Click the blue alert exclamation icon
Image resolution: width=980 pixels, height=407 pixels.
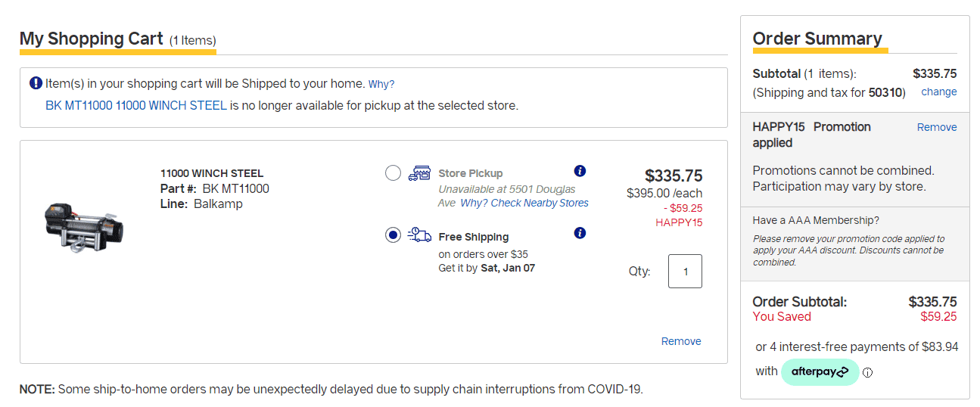(x=36, y=83)
